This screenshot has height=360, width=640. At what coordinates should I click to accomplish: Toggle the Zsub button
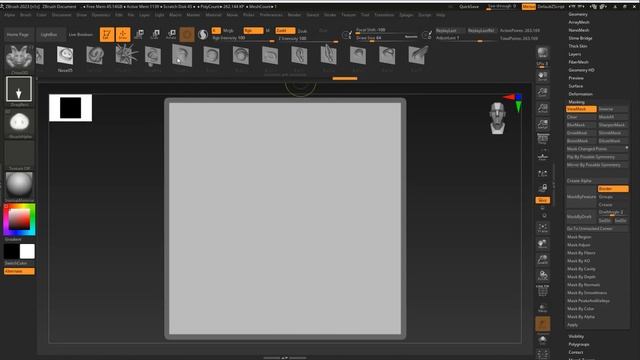302,31
